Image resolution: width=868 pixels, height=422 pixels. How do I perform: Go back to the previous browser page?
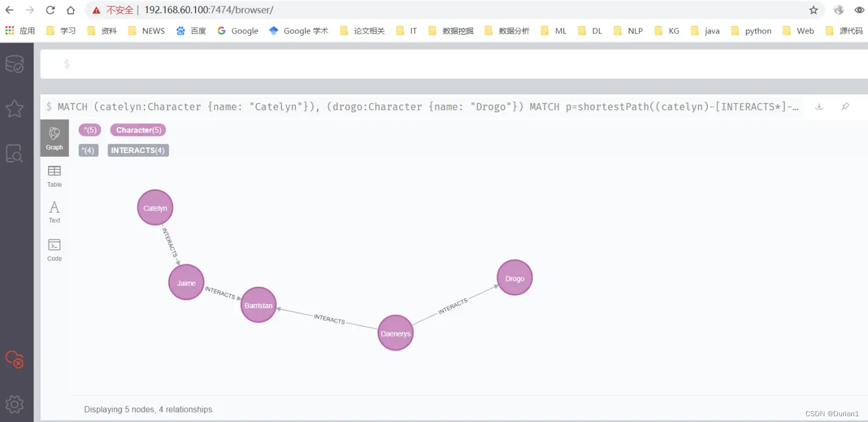pos(10,10)
